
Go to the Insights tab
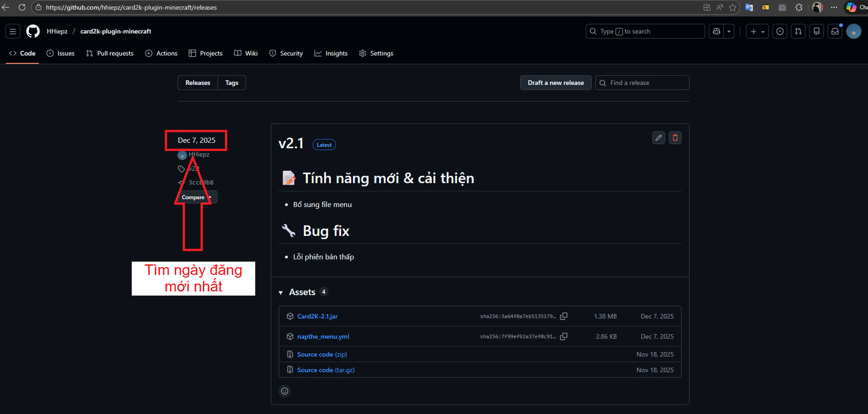coord(331,53)
